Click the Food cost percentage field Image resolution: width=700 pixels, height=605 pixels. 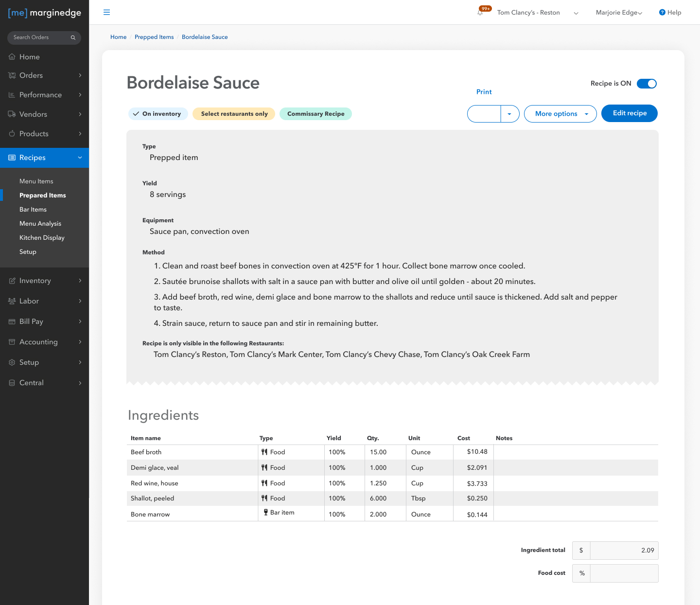pyautogui.click(x=624, y=573)
